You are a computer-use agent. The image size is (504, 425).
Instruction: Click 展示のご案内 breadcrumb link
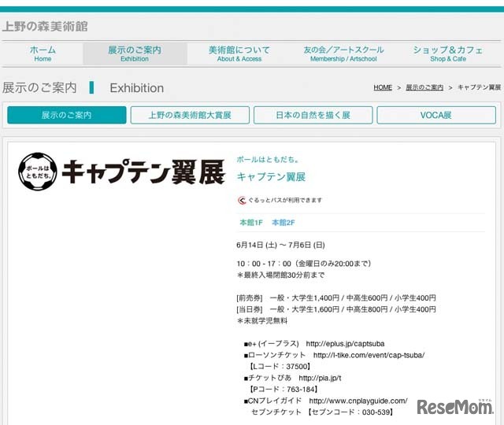pyautogui.click(x=424, y=87)
